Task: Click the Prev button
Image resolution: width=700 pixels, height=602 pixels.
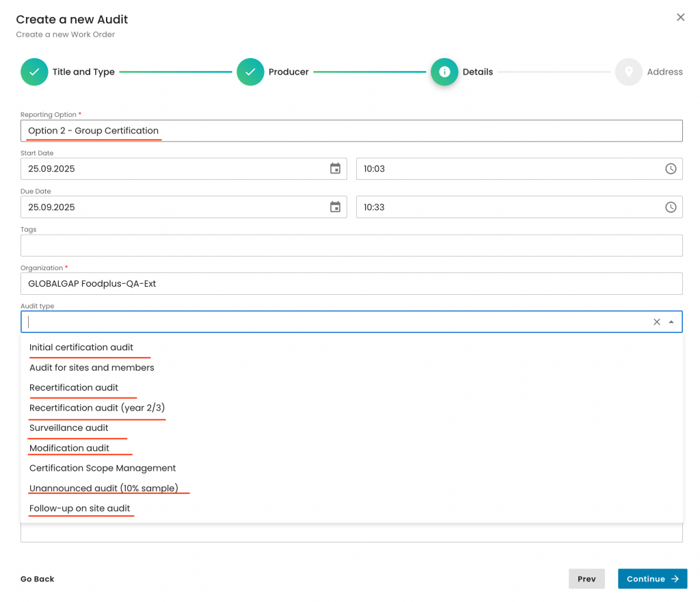Action: 587,579
